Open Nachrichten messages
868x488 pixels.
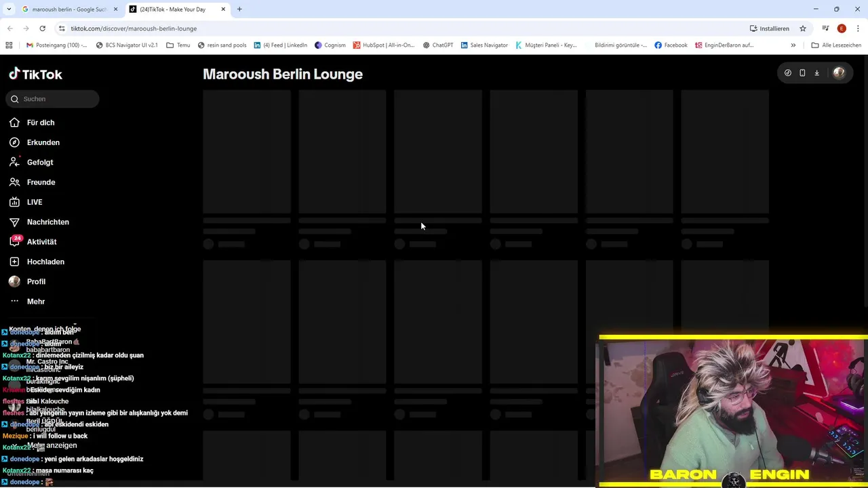(x=47, y=222)
